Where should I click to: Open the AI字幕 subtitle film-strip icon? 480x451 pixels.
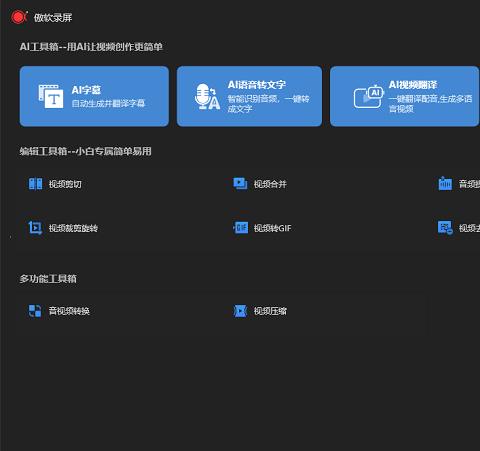click(51, 96)
